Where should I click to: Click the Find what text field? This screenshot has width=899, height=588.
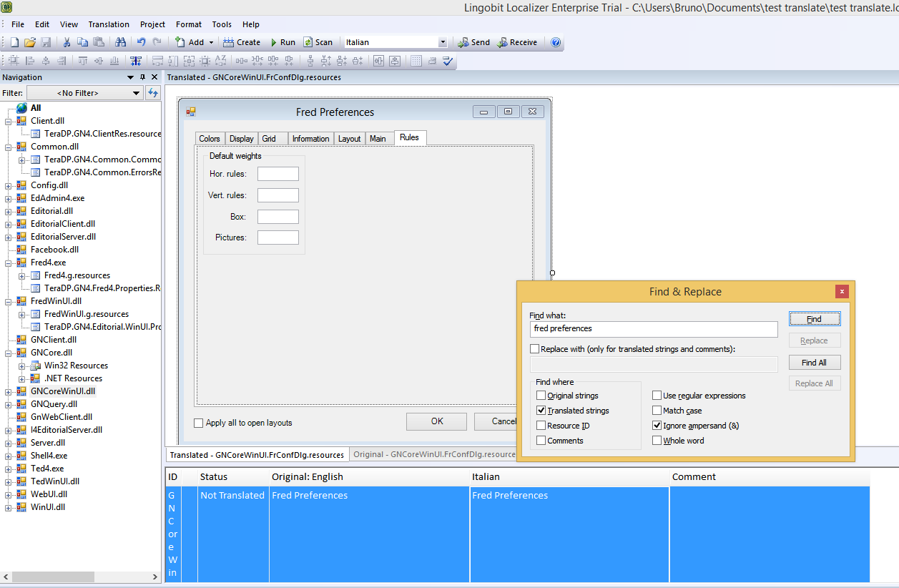(x=654, y=328)
